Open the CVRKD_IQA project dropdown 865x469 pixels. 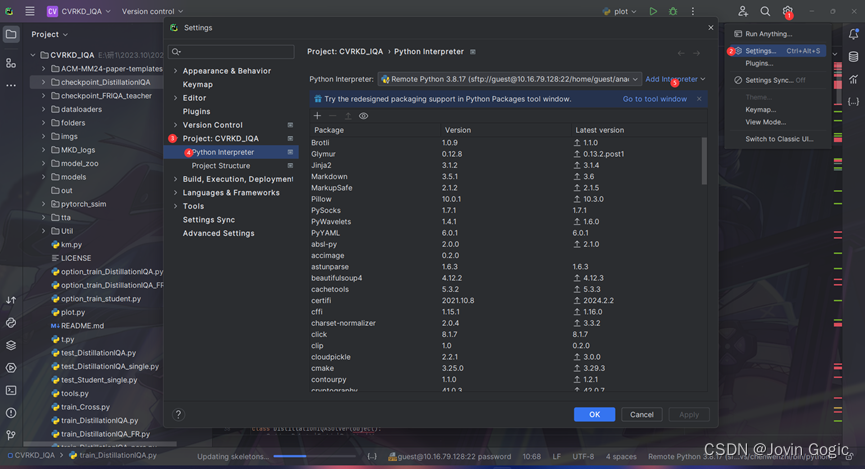[x=79, y=11]
